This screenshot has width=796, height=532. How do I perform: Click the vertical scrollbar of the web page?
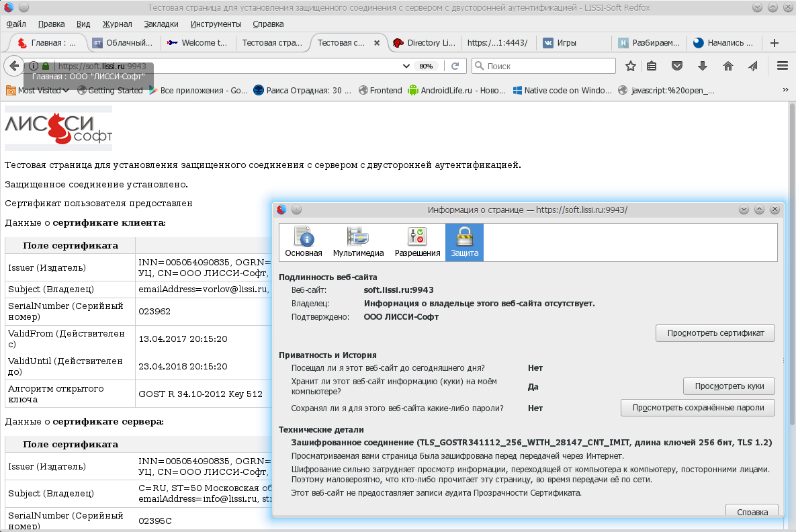click(791, 264)
